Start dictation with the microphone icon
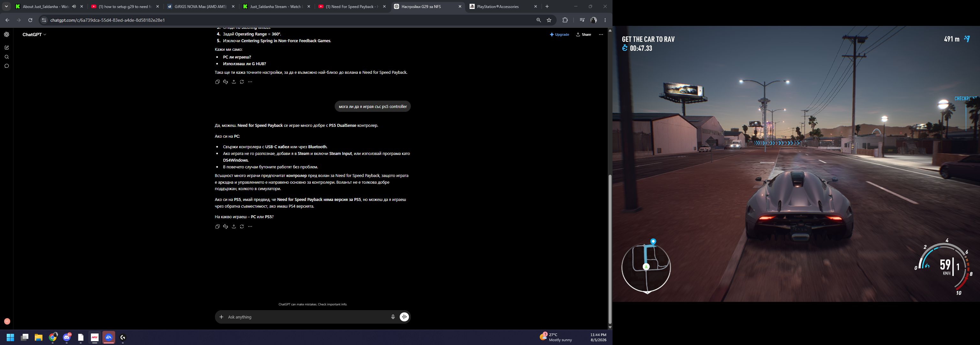Image resolution: width=980 pixels, height=345 pixels. [393, 317]
